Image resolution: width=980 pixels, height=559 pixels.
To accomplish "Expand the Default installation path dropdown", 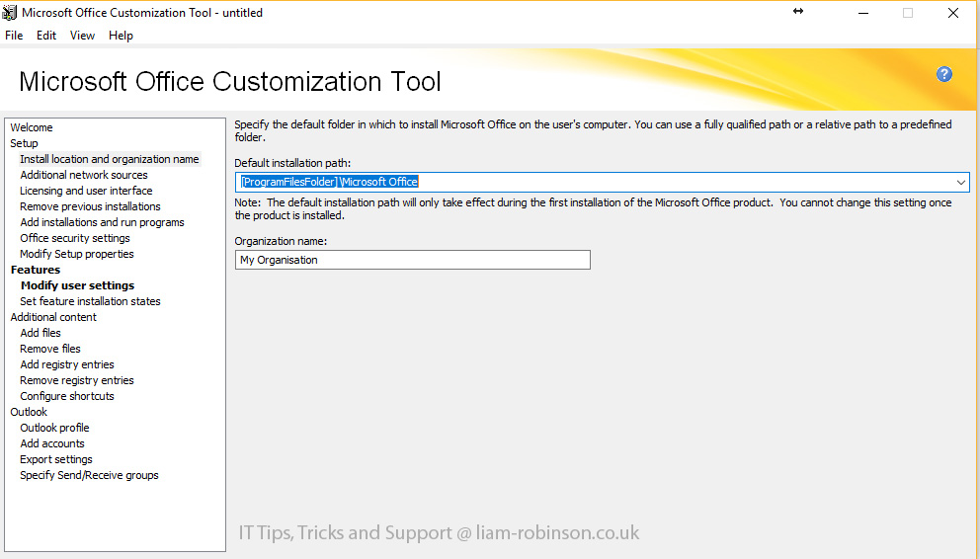I will [x=960, y=183].
